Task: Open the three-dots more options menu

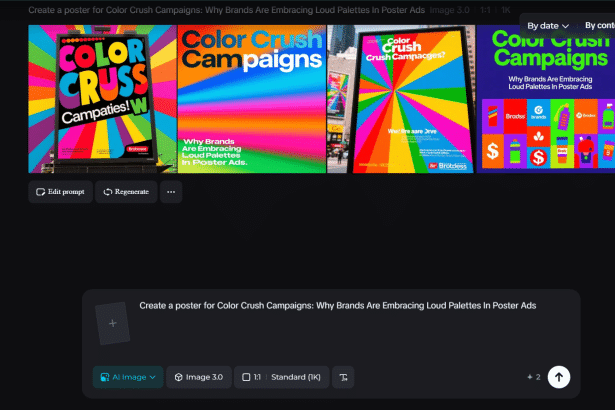Action: [x=171, y=192]
